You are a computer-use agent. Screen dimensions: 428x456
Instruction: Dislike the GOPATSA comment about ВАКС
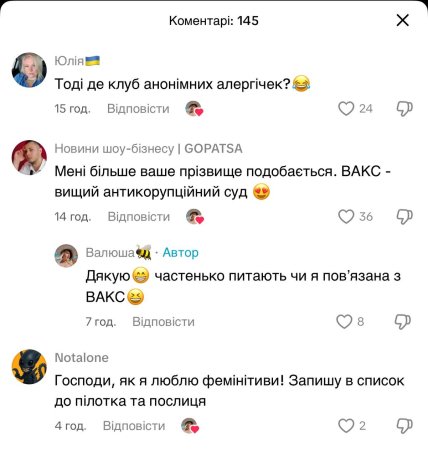click(x=404, y=217)
